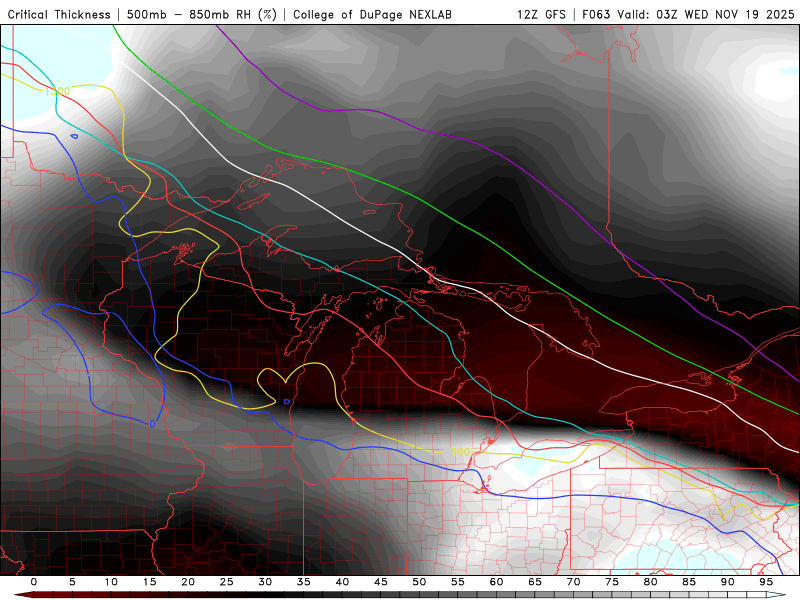The width and height of the screenshot is (800, 600).
Task: Click the "85" tick label on the color bar
Action: [689, 582]
